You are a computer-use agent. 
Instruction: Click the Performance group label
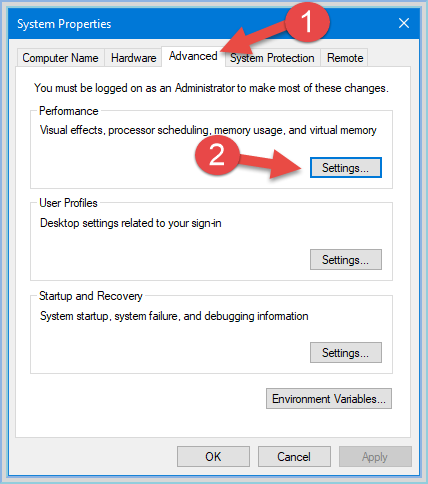point(69,111)
